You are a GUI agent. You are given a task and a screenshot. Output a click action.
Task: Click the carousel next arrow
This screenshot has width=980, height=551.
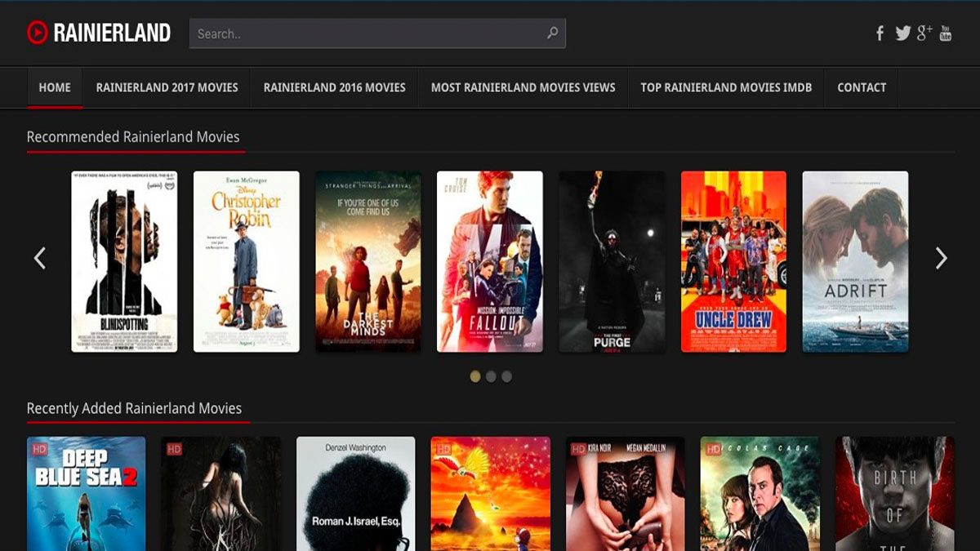coord(941,259)
